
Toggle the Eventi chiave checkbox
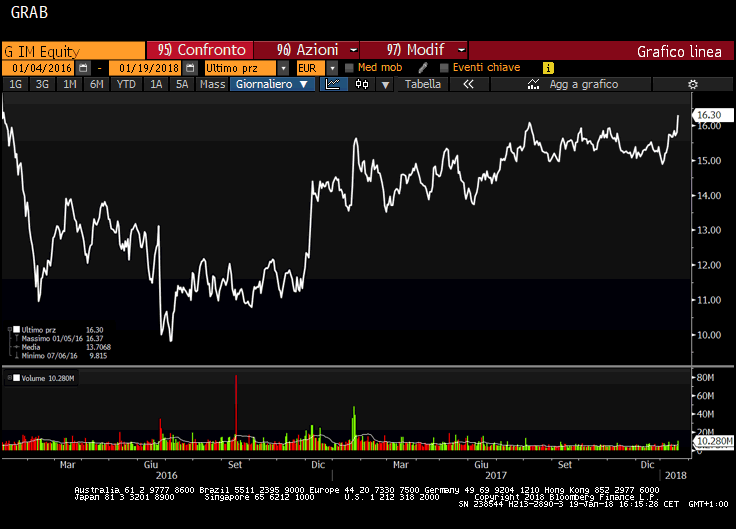444,68
